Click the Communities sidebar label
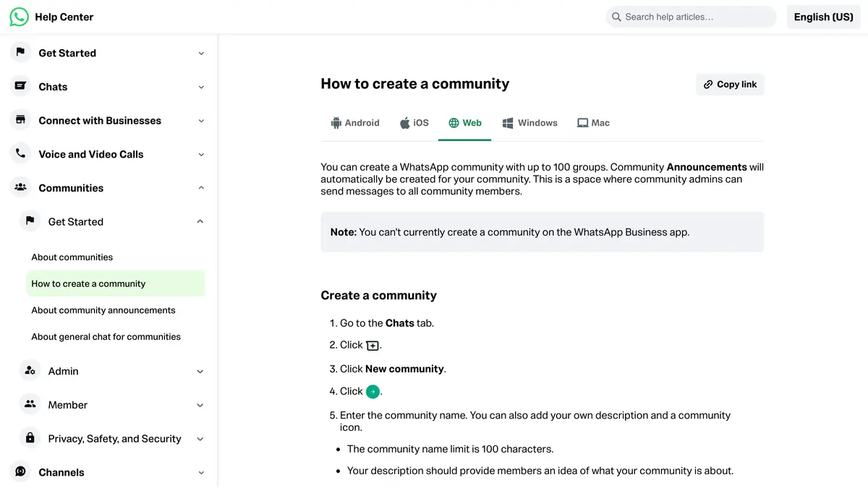This screenshot has height=488, width=868. click(x=71, y=188)
